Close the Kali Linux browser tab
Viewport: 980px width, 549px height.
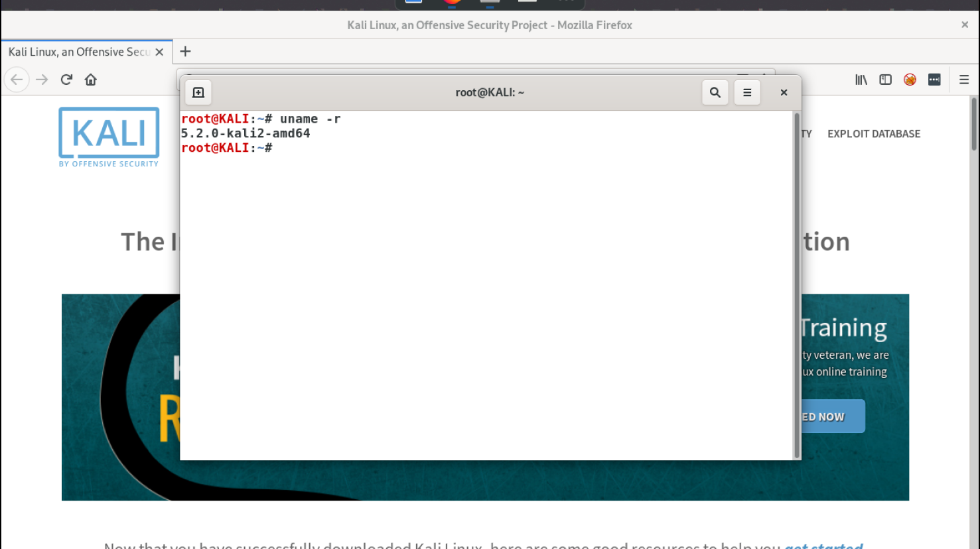(159, 52)
